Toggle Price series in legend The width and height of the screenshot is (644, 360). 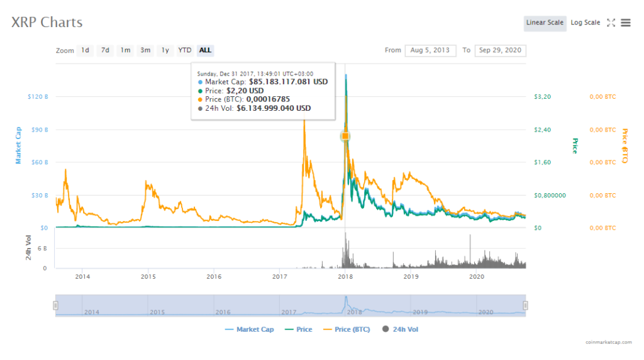tap(299, 329)
